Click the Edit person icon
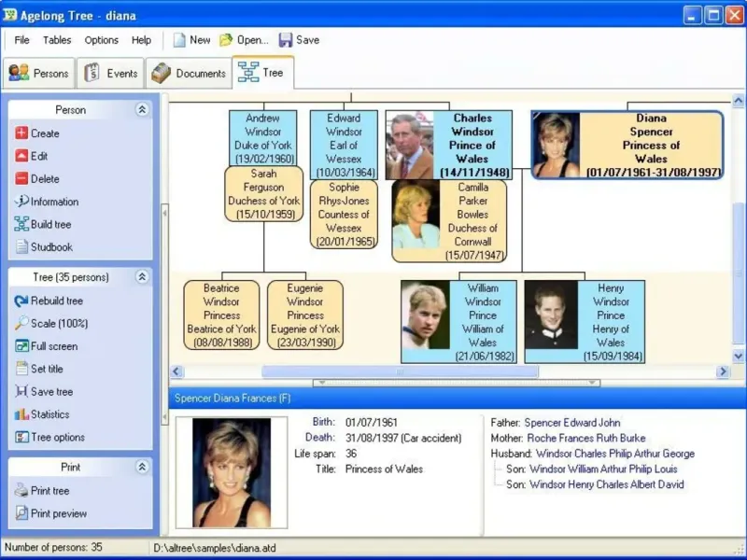Screen dimensions: 747x560 tap(21, 156)
